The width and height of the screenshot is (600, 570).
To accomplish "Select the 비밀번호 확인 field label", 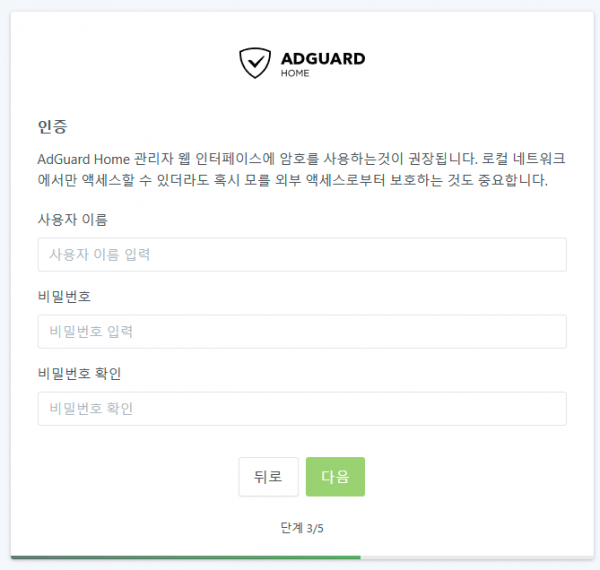I will click(86, 373).
